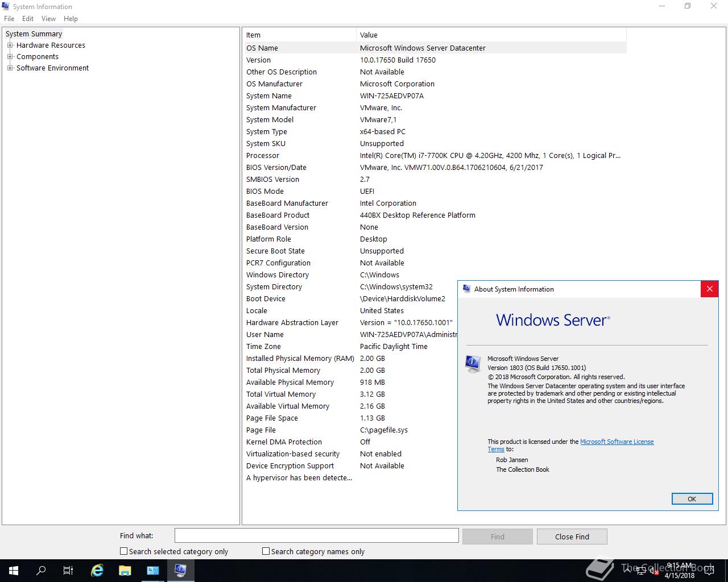Toggle Search category names only checkbox

266,551
